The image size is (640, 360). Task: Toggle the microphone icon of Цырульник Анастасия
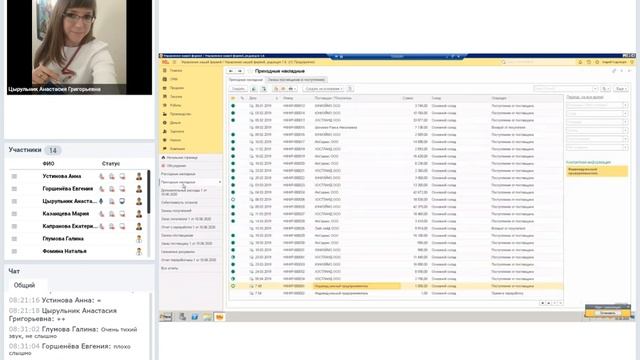(x=102, y=201)
